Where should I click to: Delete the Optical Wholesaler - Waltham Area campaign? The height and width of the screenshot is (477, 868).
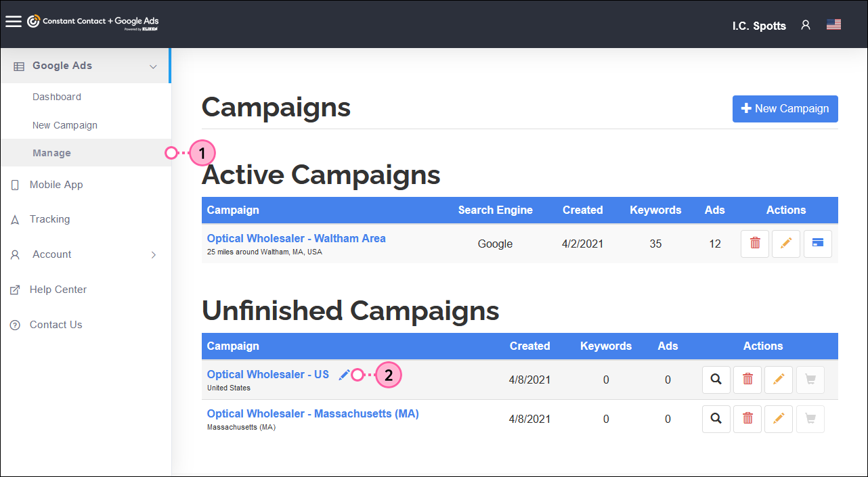tap(754, 244)
